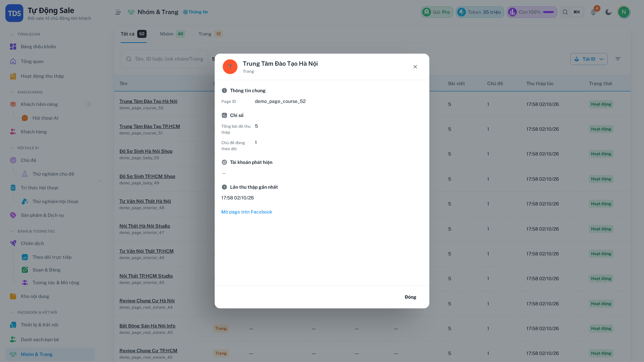This screenshot has width=644, height=362.
Task: Open Nhóm & Trang in sidebar
Action: pyautogui.click(x=50, y=354)
